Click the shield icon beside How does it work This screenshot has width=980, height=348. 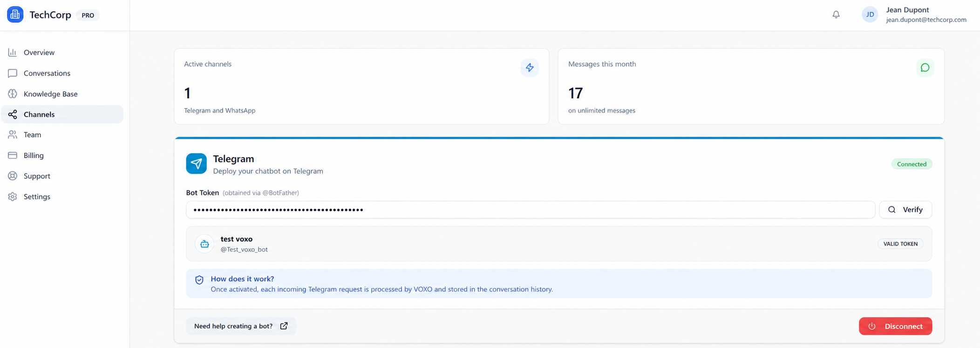pyautogui.click(x=199, y=280)
